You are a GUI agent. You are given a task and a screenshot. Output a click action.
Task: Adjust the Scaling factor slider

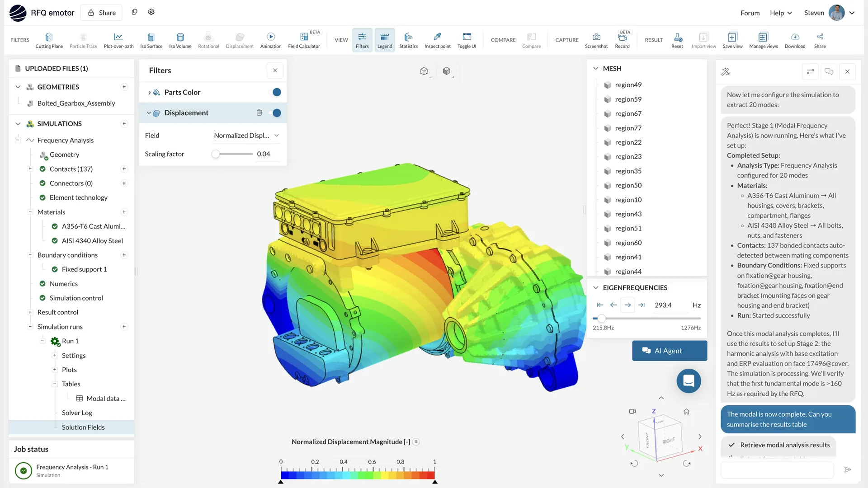[216, 154]
